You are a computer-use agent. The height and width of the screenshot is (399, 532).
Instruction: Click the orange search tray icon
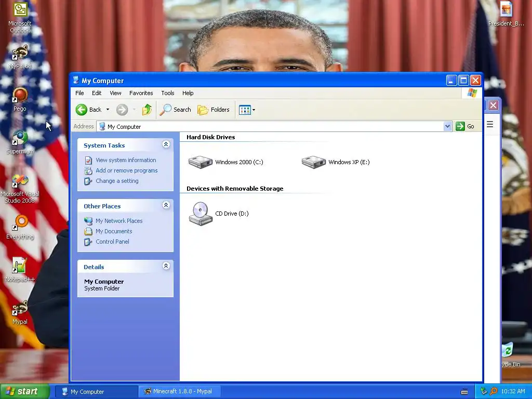[494, 392]
